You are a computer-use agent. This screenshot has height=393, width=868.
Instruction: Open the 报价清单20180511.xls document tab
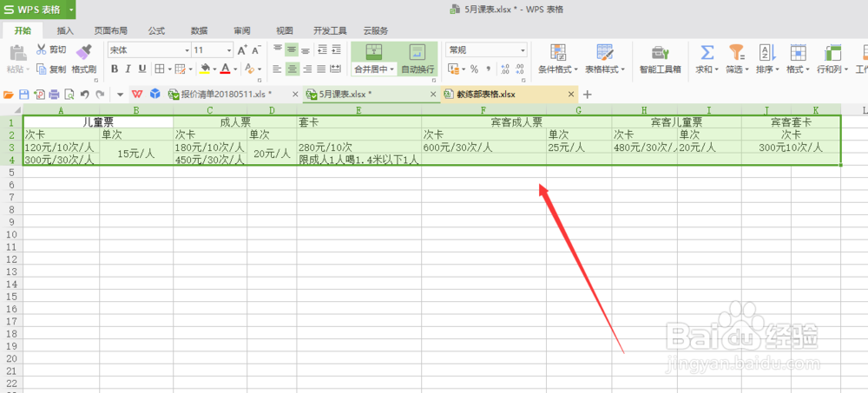tap(233, 95)
